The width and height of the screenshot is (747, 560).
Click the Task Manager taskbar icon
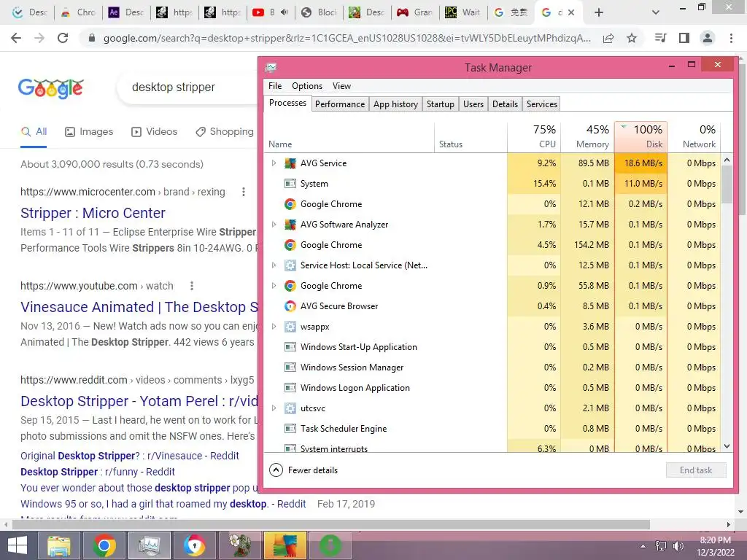point(150,545)
